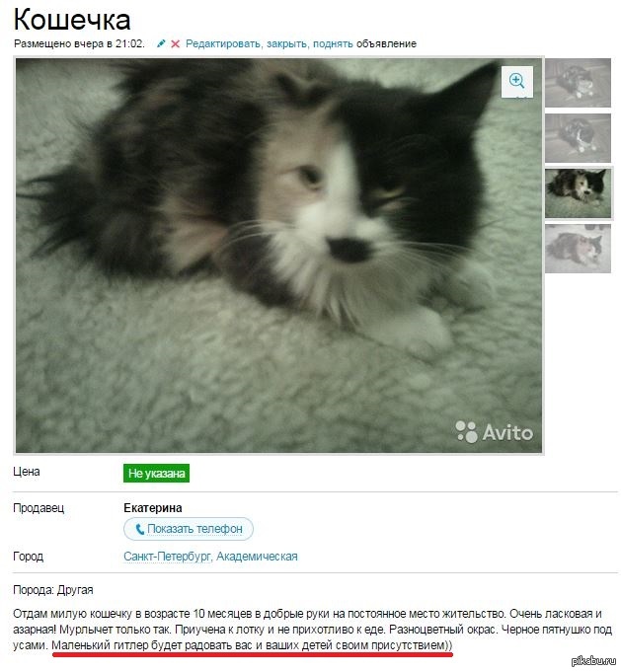Select the fourth photo thumbnail
This screenshot has width=621, height=672.
pos(578,249)
